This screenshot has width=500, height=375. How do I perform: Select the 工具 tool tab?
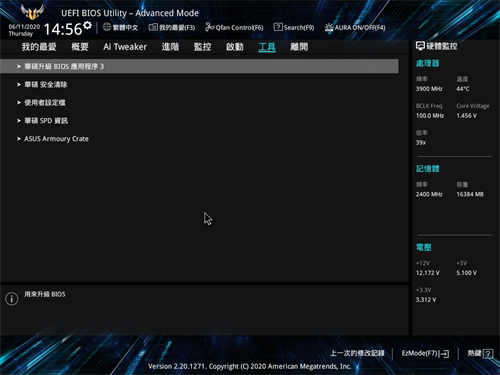click(x=267, y=47)
